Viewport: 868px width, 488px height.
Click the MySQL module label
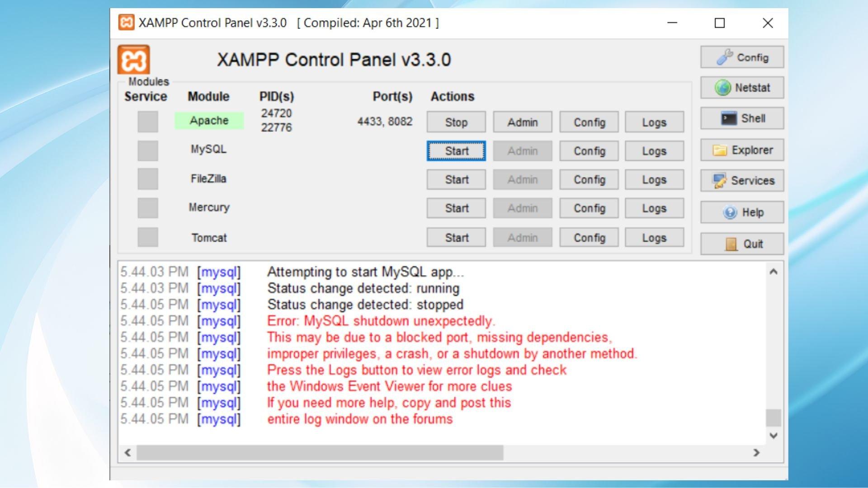coord(208,149)
